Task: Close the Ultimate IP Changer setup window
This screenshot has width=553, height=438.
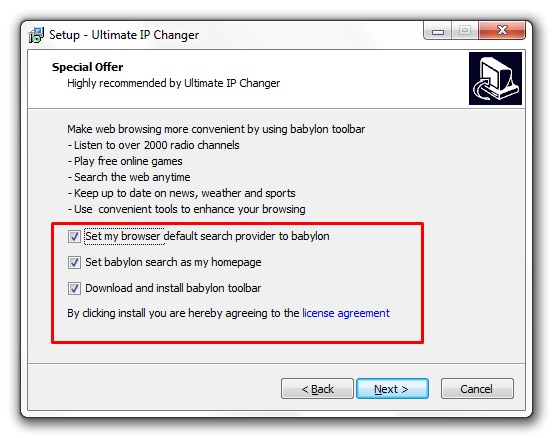Action: coord(502,31)
